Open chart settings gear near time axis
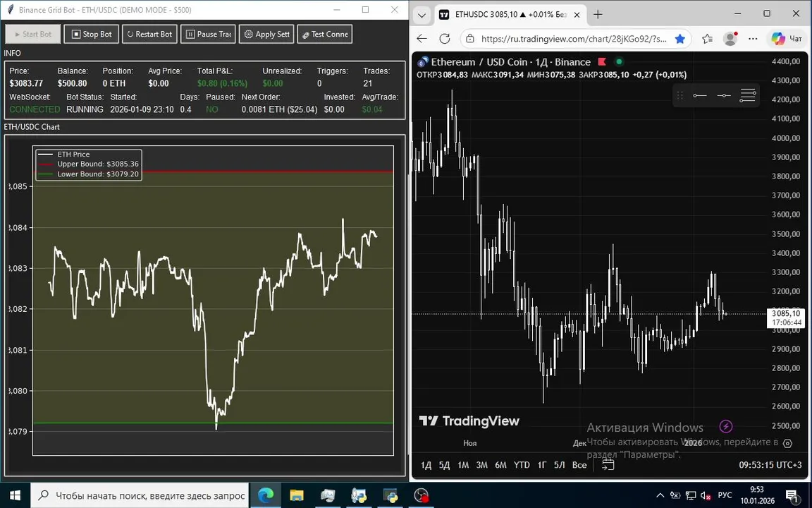 787,443
